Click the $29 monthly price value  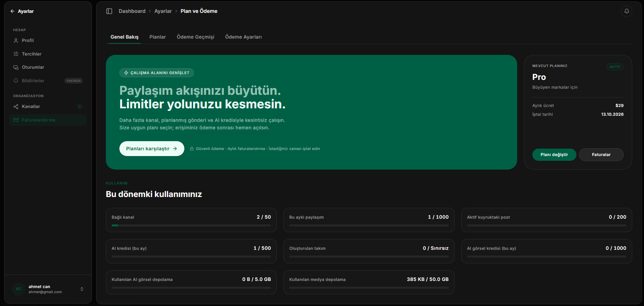tap(619, 106)
